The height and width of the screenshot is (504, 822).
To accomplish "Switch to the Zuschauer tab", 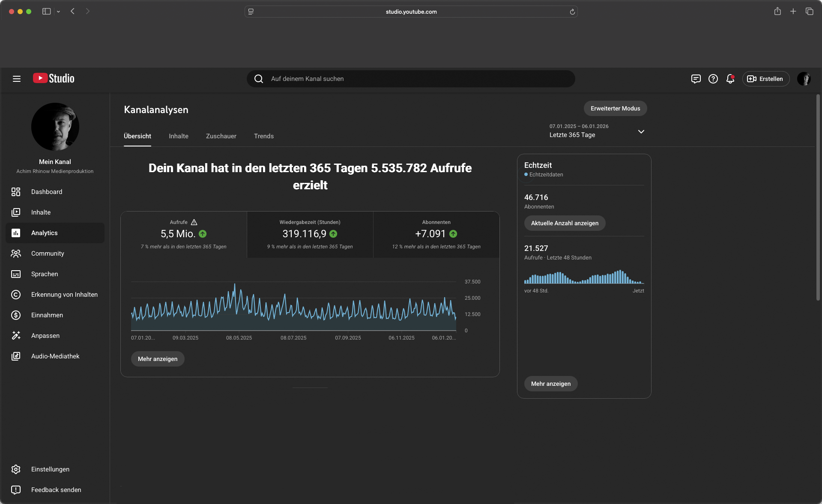I will pos(221,136).
